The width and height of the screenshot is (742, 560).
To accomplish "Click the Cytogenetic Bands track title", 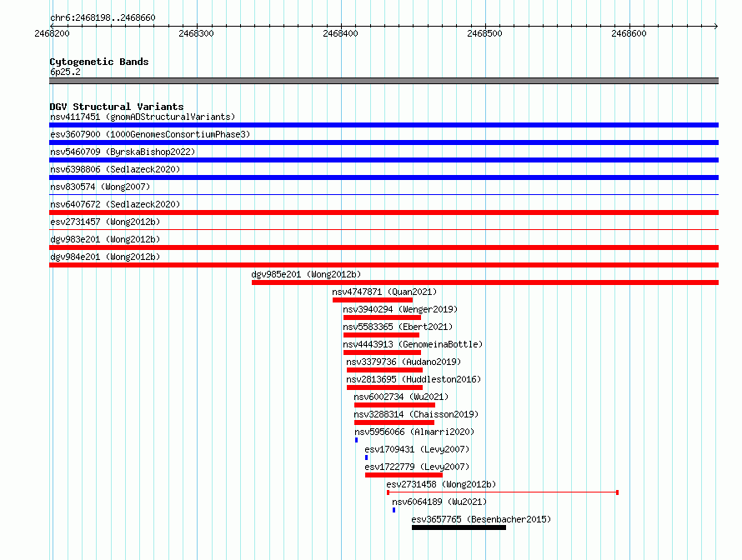I will pos(99,62).
